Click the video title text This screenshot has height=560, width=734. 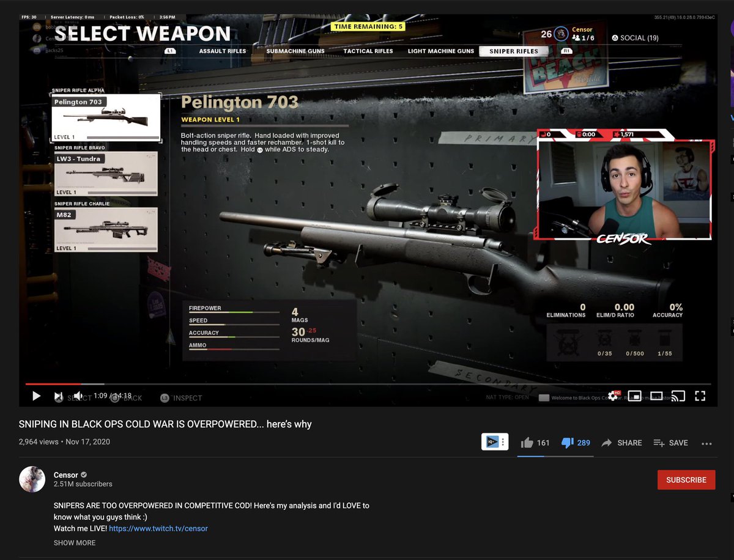[165, 424]
